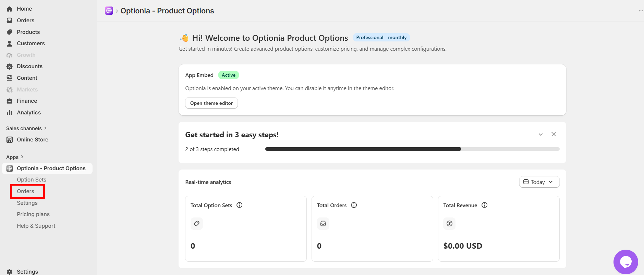644x275 pixels.
Task: Open Orders under Optionia app menu
Action: 26,191
